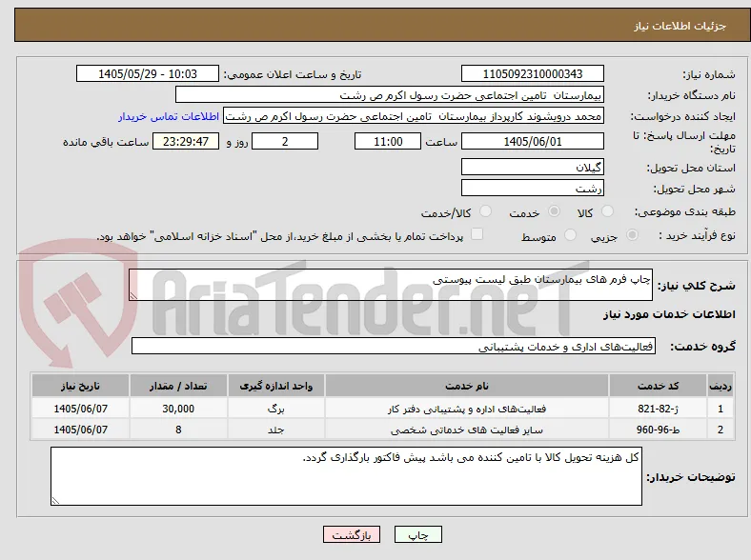Select the خدمت radio button

click(x=554, y=211)
